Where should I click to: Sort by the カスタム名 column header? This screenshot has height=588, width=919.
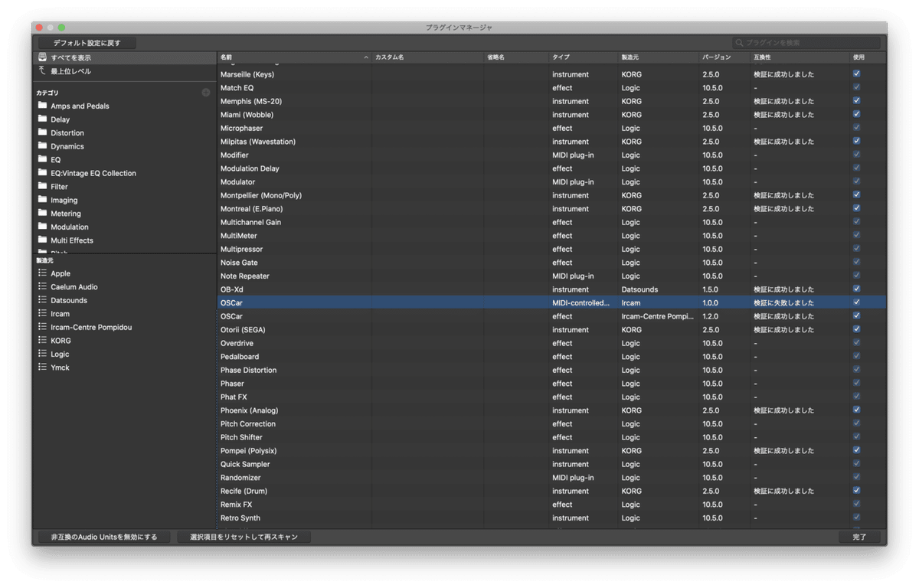pos(427,57)
